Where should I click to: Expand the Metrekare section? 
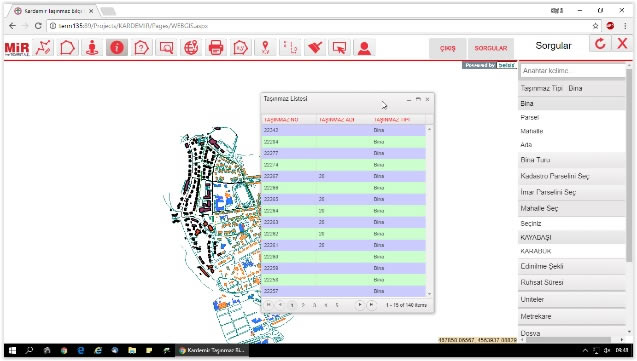point(572,316)
